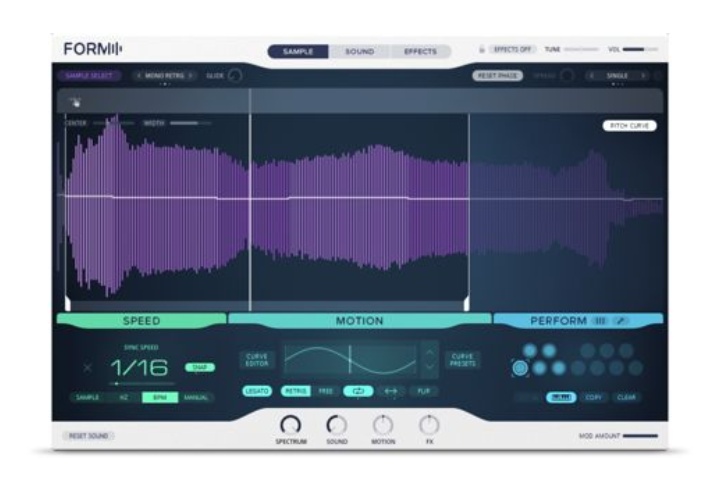The image size is (719, 500).
Task: Click the right arrow beside MONO RETRIG
Action: (x=190, y=76)
